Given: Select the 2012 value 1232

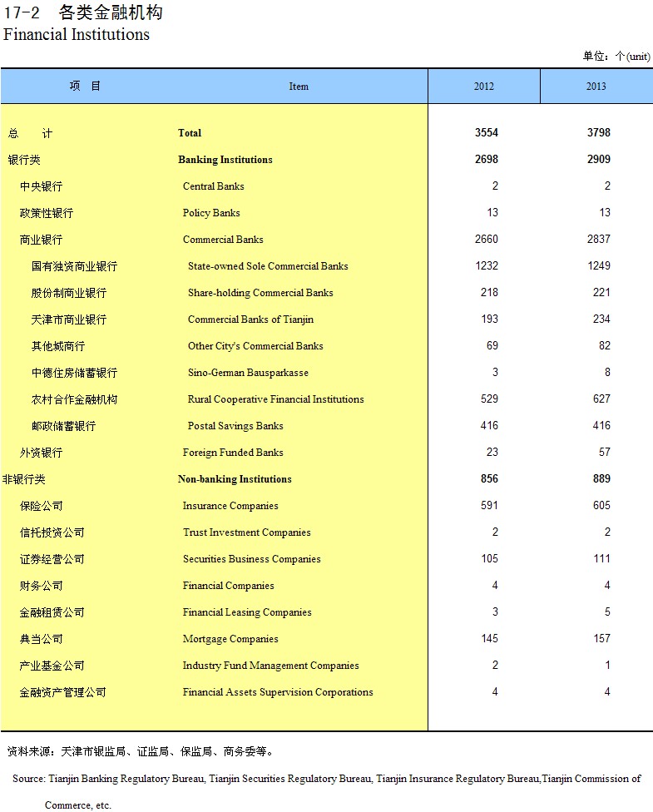Looking at the screenshot, I should point(486,266).
